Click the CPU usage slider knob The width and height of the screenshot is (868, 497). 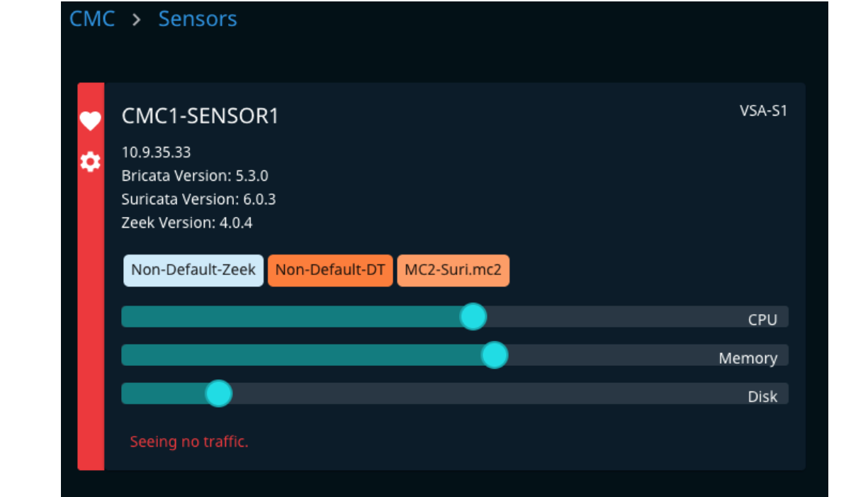click(x=473, y=316)
